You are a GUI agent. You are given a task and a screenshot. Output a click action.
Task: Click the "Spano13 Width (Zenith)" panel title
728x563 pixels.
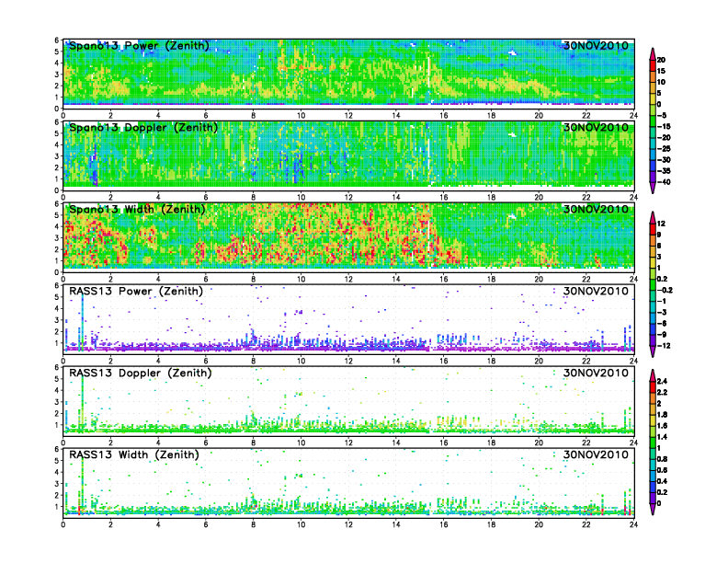pos(137,209)
